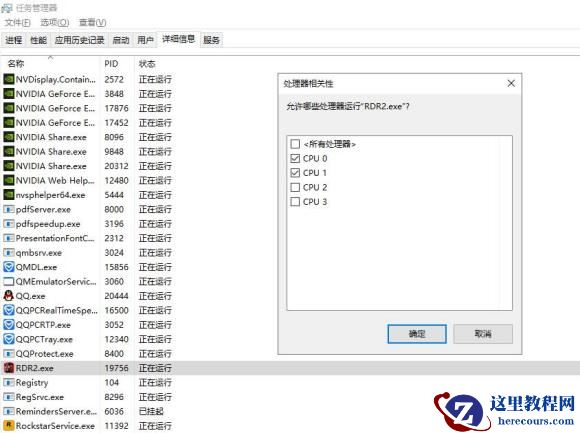Click the RemindersServer process icon
Image resolution: width=580 pixels, height=433 pixels.
coord(9,411)
